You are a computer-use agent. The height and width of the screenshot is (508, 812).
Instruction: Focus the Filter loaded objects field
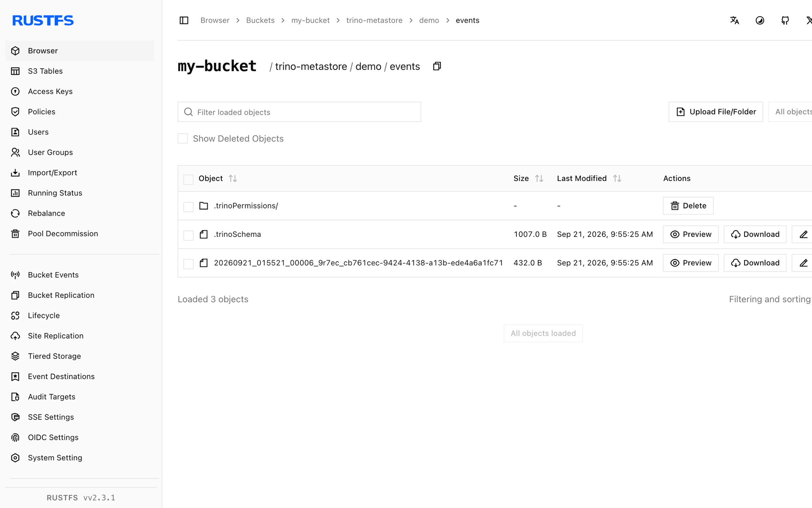(299, 112)
